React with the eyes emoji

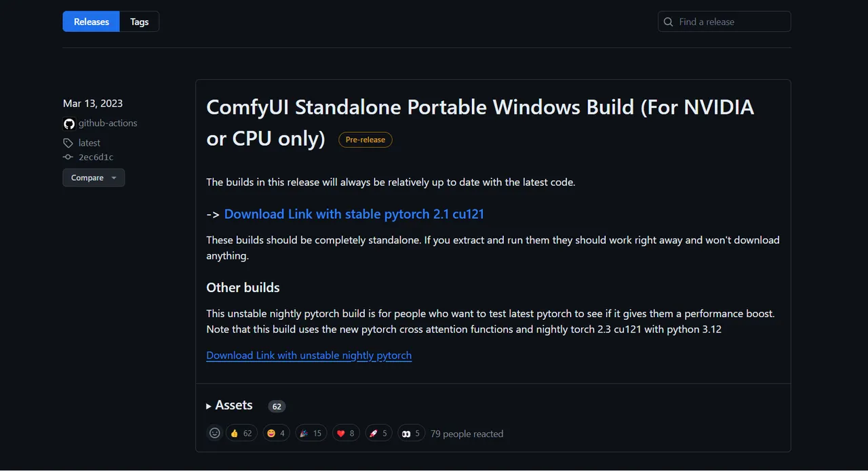coord(411,433)
